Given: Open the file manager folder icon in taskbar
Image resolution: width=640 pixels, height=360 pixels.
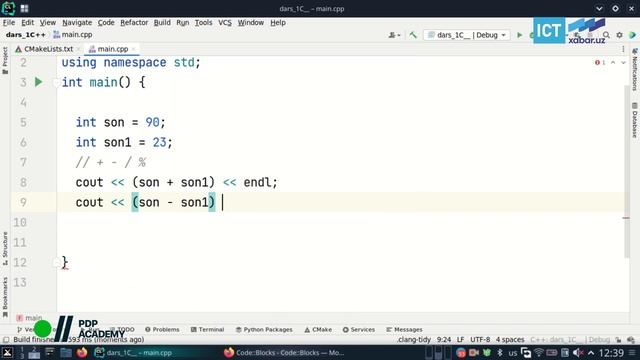Looking at the screenshot, I should 66,352.
